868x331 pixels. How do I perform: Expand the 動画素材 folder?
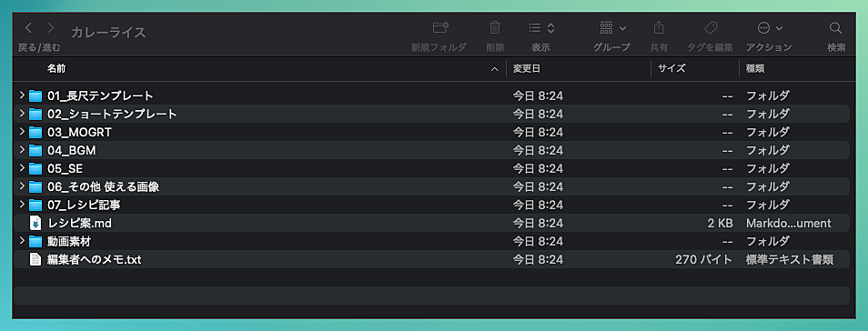[22, 241]
